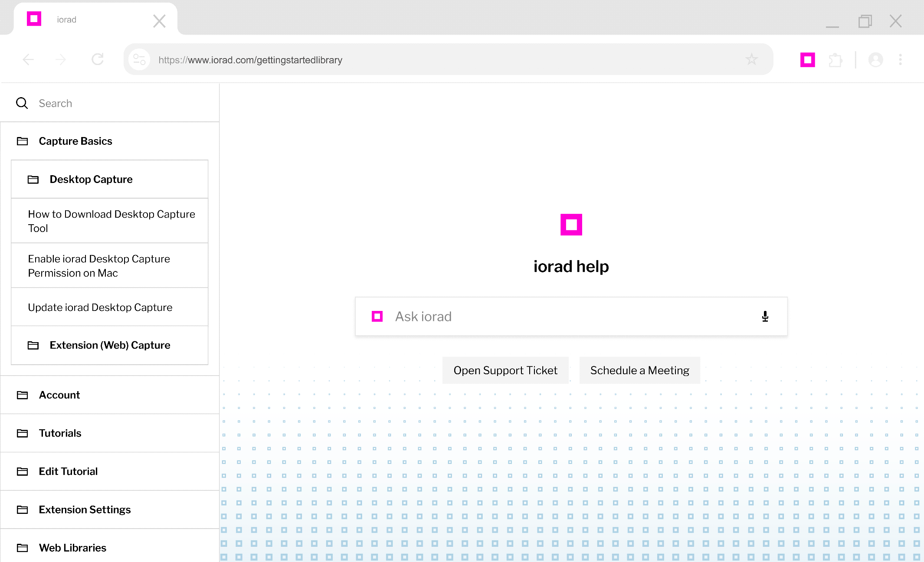Open the browser extensions puzzle icon
The image size is (924, 562).
pyautogui.click(x=836, y=60)
